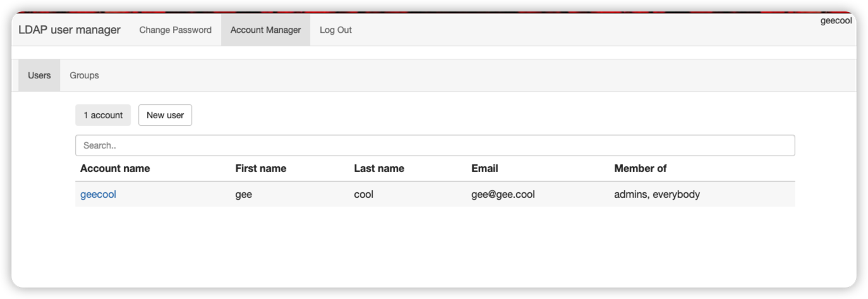
Task: Click the LDAP user manager brand title
Action: click(x=69, y=30)
